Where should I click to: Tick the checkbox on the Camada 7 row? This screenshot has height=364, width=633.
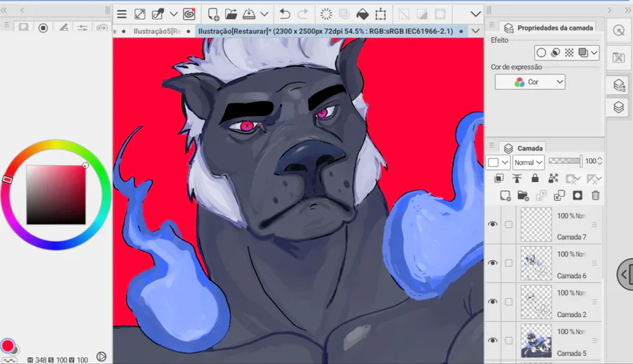click(x=509, y=224)
